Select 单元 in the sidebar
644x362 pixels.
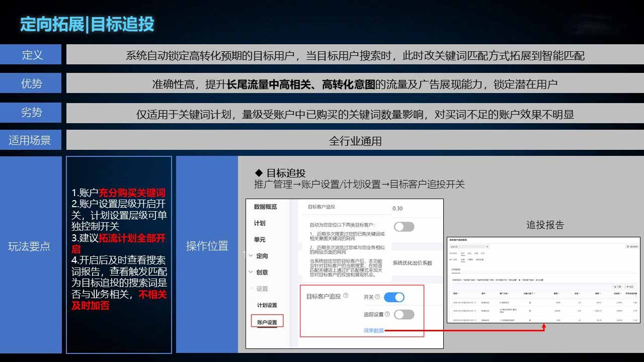pos(259,239)
